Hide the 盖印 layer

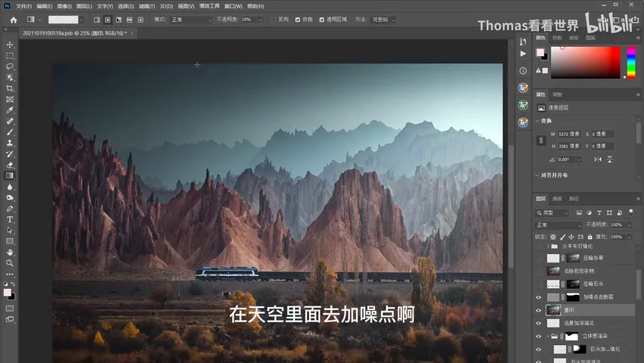click(538, 310)
